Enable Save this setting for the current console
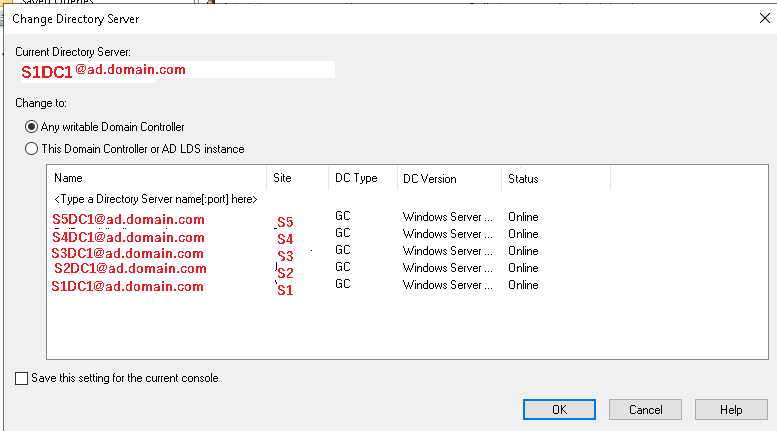The image size is (777, 431). (x=23, y=378)
